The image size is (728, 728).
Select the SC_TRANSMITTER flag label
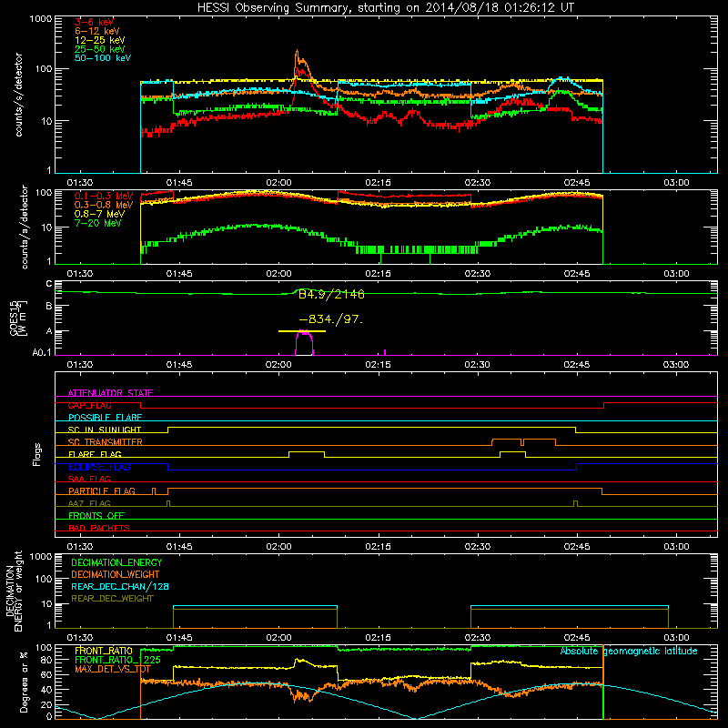(x=106, y=442)
